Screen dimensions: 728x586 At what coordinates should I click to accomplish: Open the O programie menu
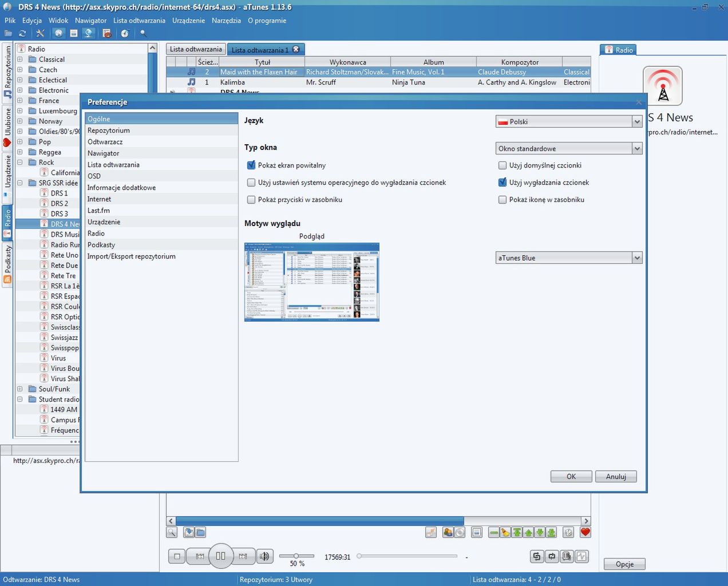point(267,21)
